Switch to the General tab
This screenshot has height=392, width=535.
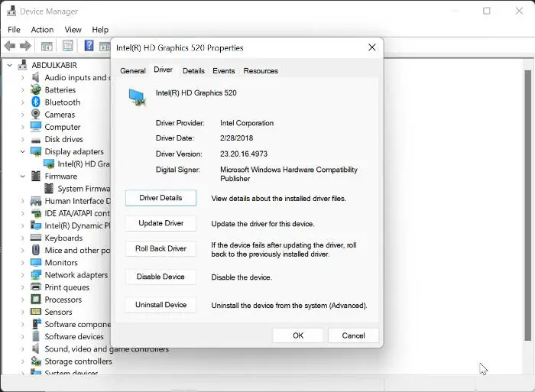(133, 70)
